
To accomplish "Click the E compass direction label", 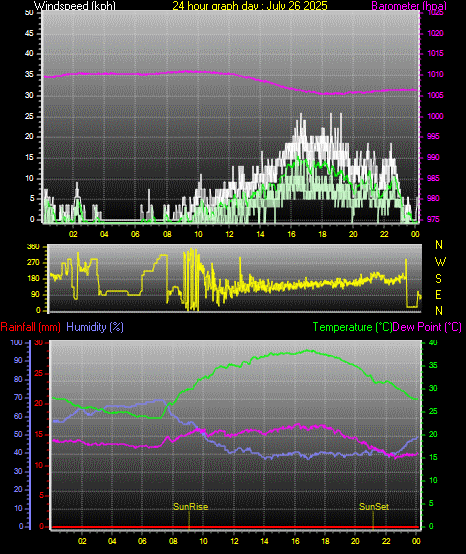I will tap(438, 295).
